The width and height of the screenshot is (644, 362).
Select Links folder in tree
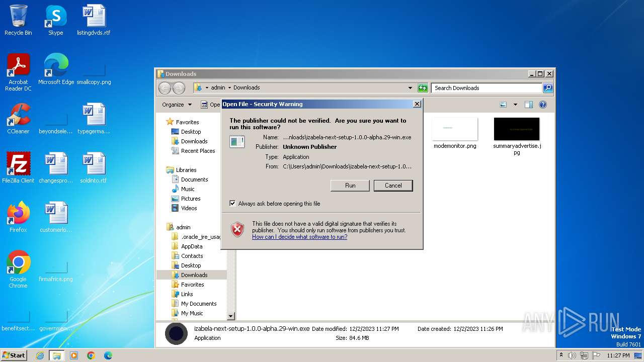[187, 294]
